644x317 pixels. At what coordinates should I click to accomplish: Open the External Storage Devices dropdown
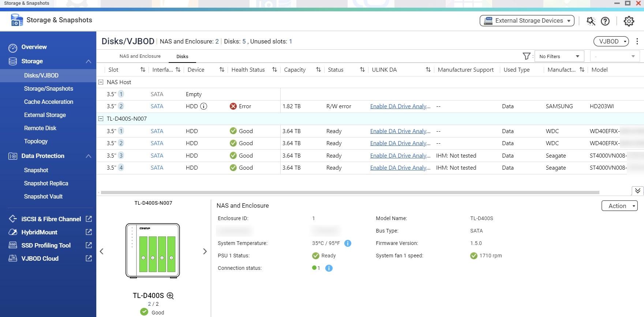tap(527, 21)
